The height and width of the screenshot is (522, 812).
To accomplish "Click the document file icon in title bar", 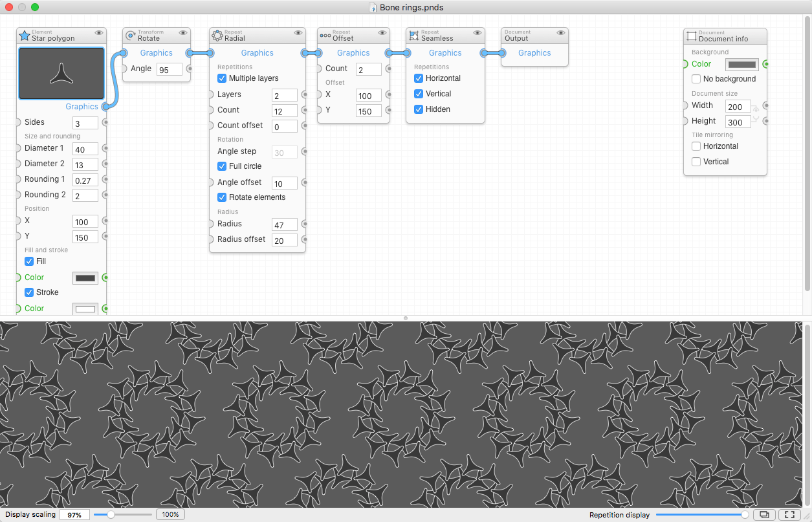I will pyautogui.click(x=373, y=7).
